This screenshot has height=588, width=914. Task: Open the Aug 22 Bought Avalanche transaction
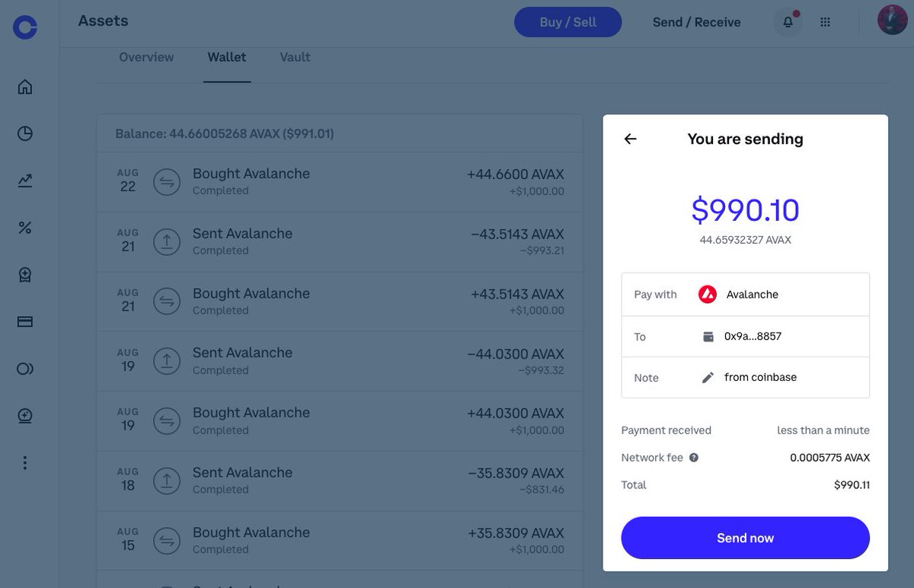340,182
